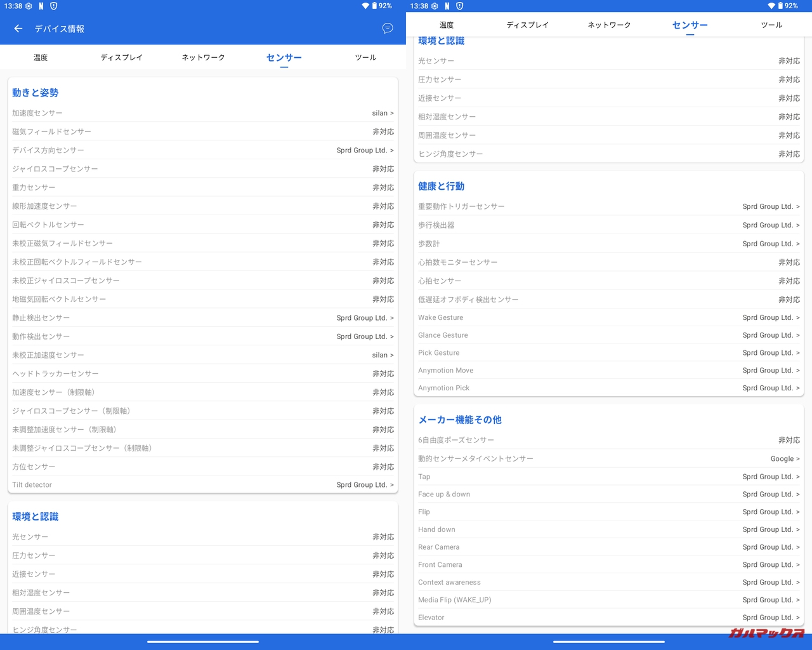Viewport: 812px width, 650px height.
Task: Open Context awareness sensor row
Action: pyautogui.click(x=609, y=582)
